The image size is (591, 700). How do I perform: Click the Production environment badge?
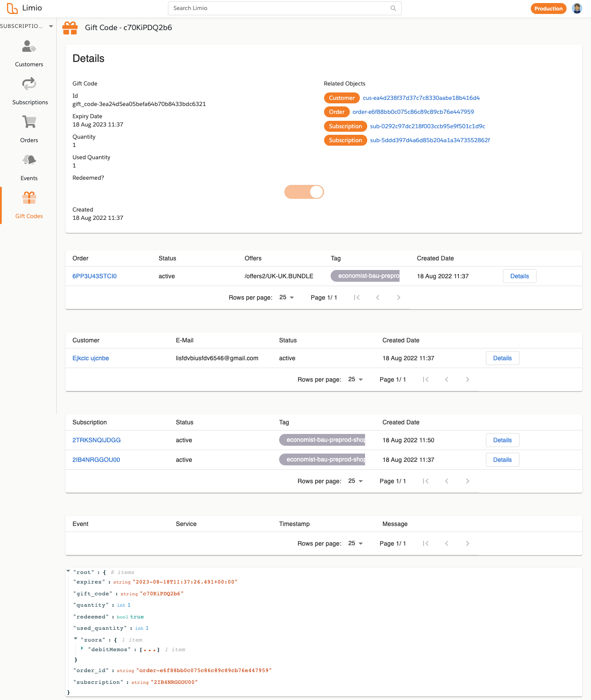[x=548, y=9]
